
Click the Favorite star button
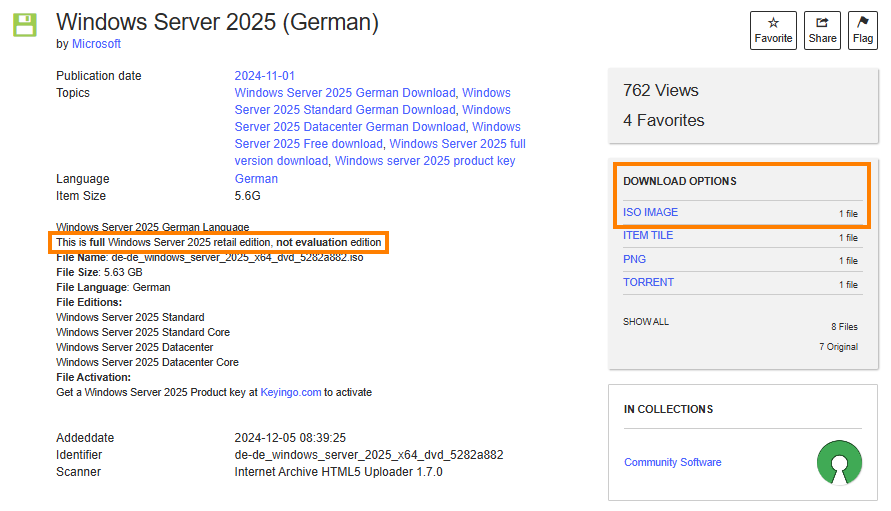click(773, 30)
